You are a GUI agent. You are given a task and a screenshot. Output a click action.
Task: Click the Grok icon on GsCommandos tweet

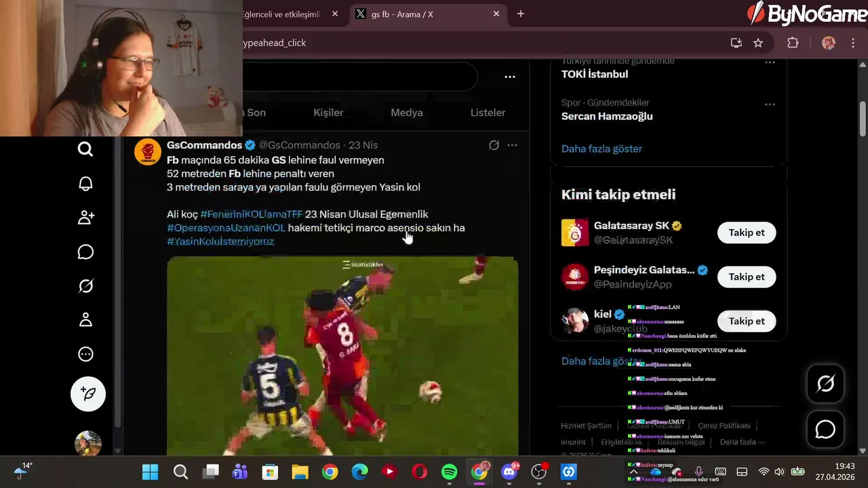(494, 145)
